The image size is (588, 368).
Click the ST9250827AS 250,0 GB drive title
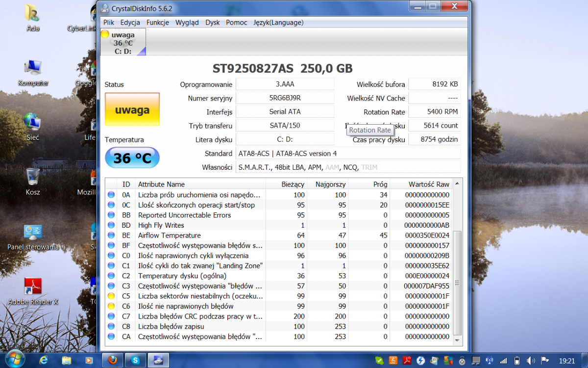[283, 69]
